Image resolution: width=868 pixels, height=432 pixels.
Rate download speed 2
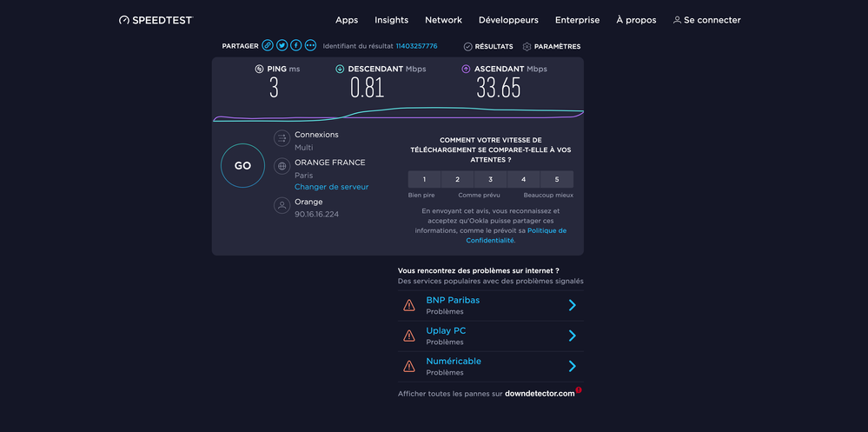point(457,179)
